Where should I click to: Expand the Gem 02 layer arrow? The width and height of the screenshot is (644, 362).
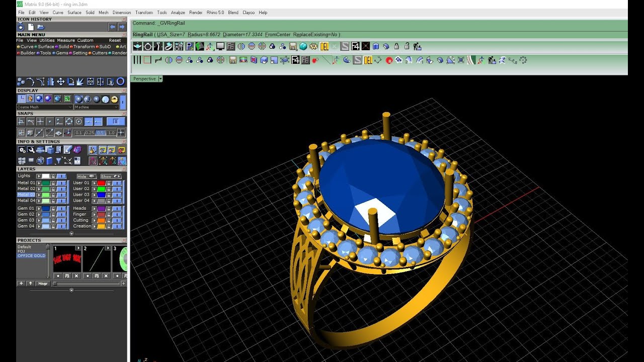39,214
